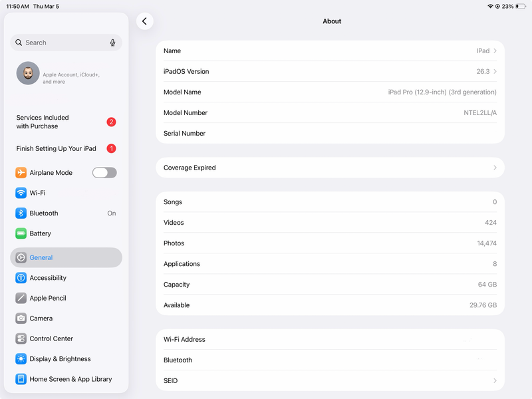
Task: Select General in the sidebar
Action: click(66, 257)
